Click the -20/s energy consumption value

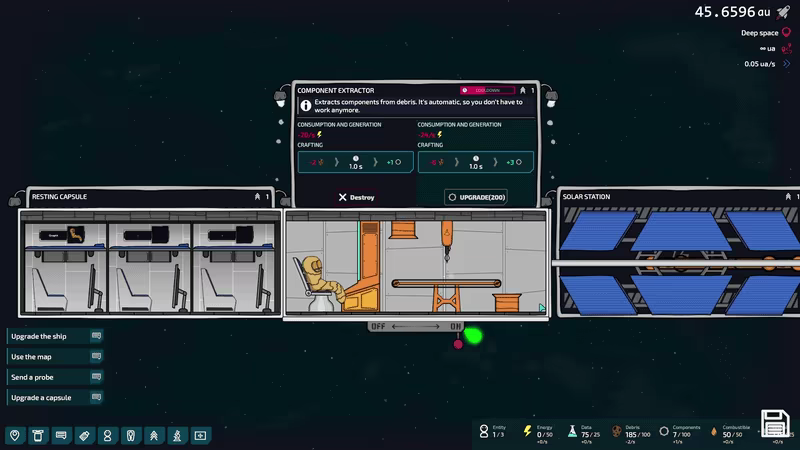pos(307,135)
